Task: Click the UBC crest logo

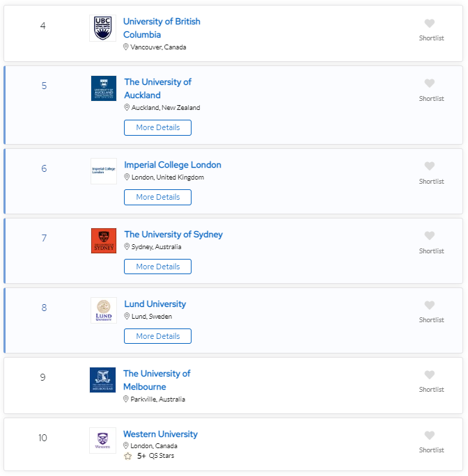Action: point(102,29)
